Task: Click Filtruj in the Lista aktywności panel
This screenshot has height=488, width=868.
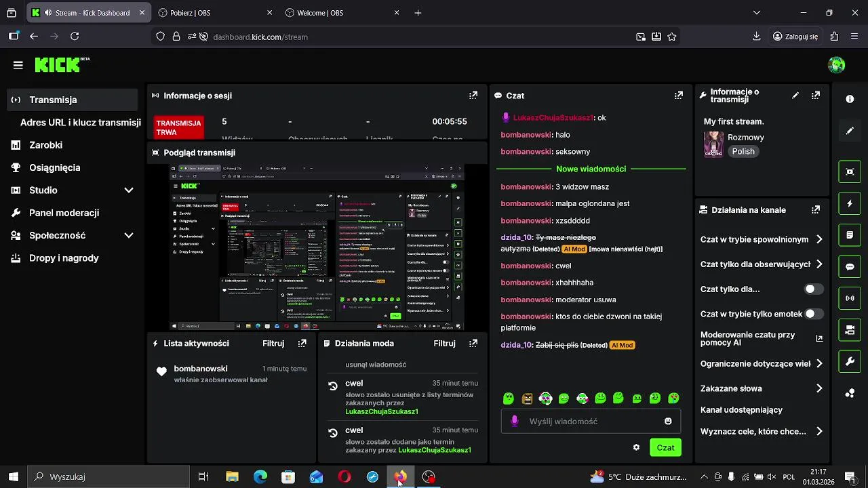Action: click(273, 344)
